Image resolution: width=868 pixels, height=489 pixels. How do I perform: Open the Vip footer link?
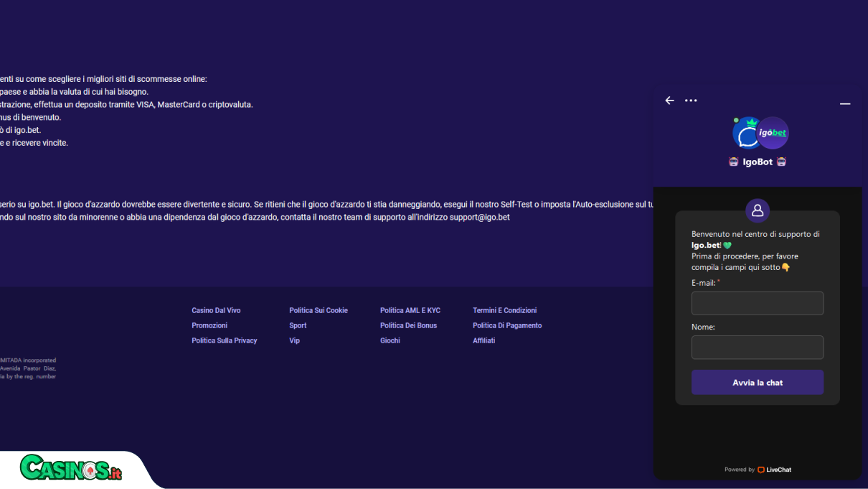pos(294,340)
